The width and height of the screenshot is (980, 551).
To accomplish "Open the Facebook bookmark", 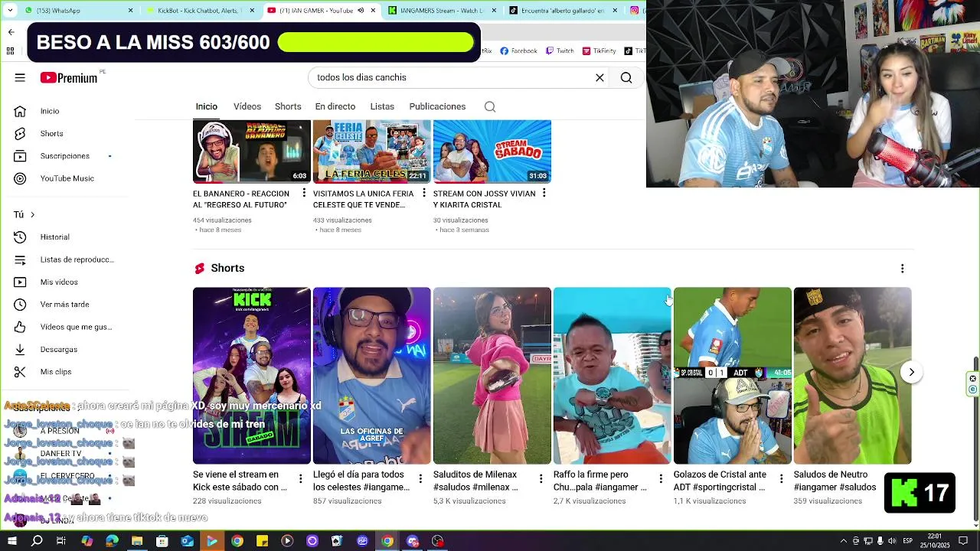I will click(518, 51).
